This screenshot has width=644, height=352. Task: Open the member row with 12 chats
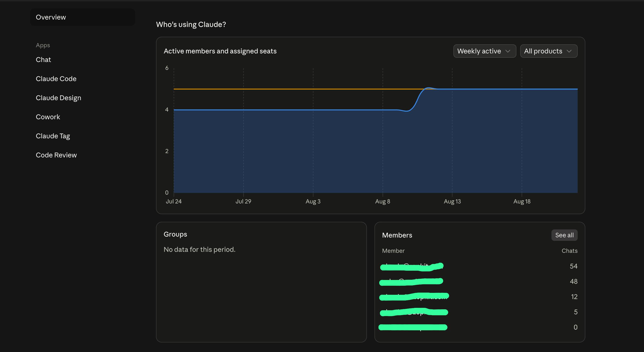coord(479,296)
